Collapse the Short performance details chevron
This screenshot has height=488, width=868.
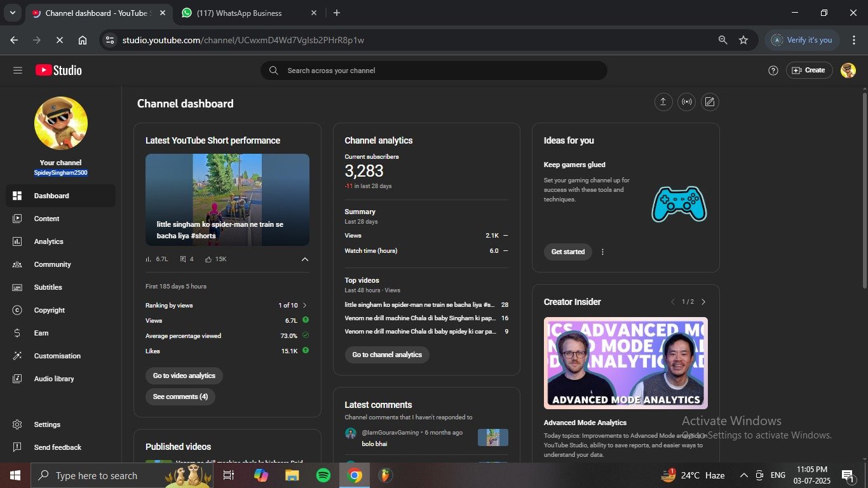[305, 259]
